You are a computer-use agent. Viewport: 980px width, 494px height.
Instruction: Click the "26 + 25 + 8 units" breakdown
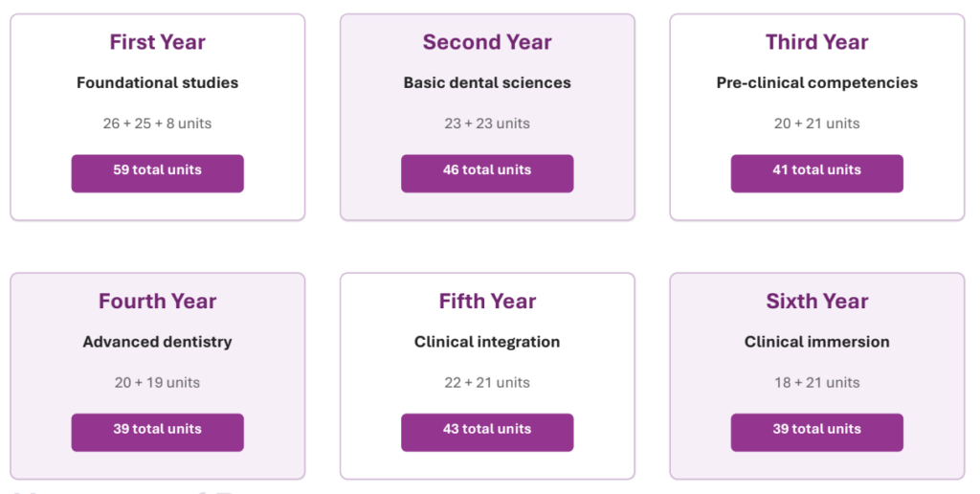[x=157, y=123]
